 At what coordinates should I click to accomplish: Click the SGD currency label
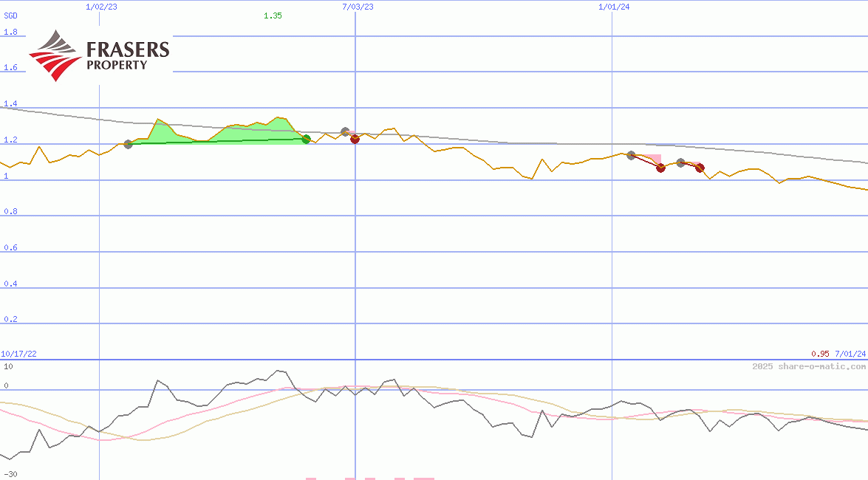pyautogui.click(x=10, y=16)
